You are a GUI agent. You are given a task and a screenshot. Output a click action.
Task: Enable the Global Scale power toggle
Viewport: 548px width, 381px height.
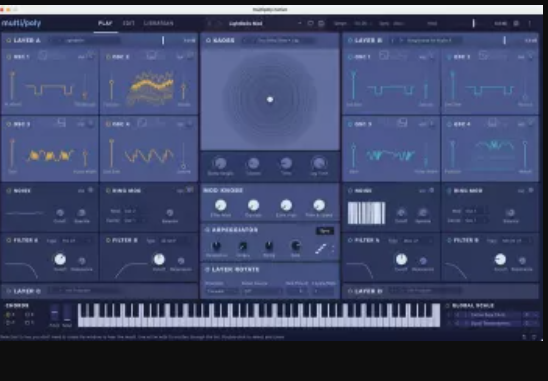447,306
